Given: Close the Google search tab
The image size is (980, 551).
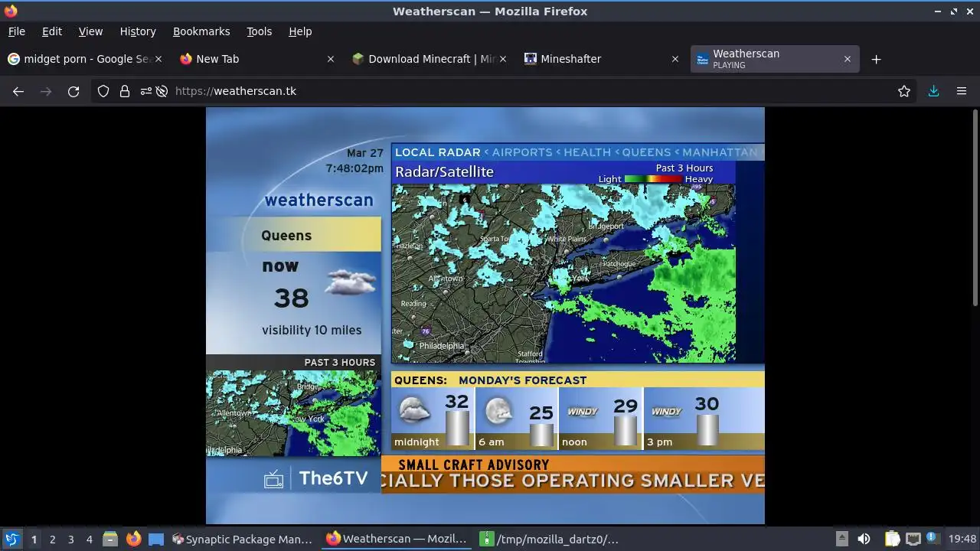Looking at the screenshot, I should (158, 59).
